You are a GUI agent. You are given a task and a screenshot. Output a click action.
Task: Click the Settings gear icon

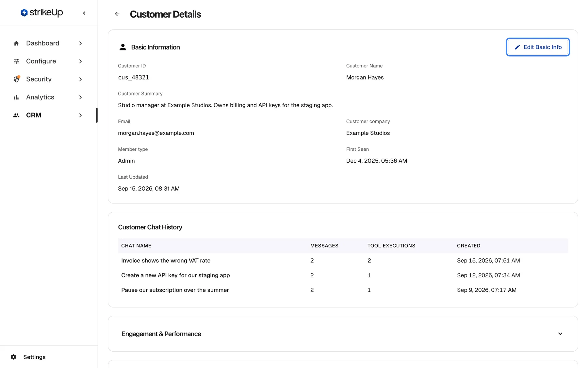(13, 357)
